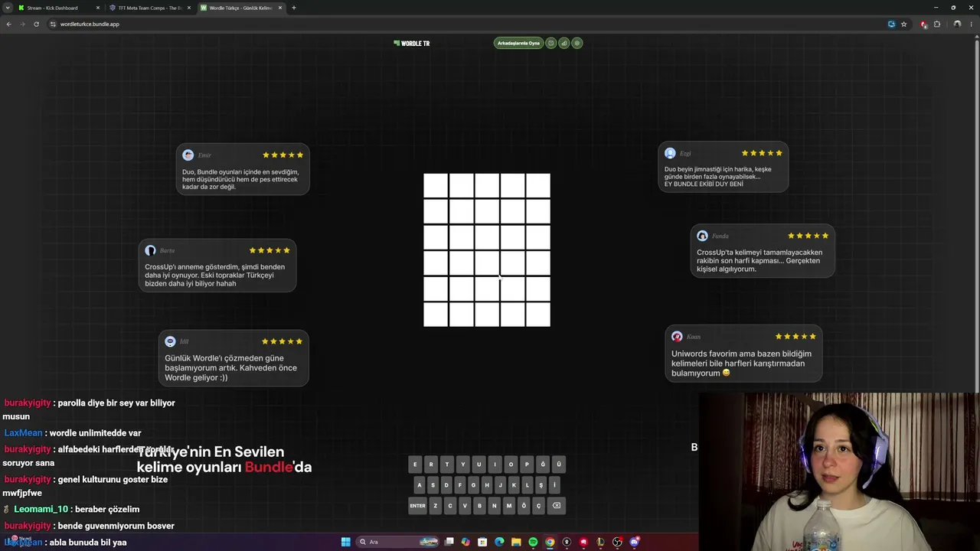Click chat message 'parolla diye bir sey var biliyor musun'

point(90,410)
